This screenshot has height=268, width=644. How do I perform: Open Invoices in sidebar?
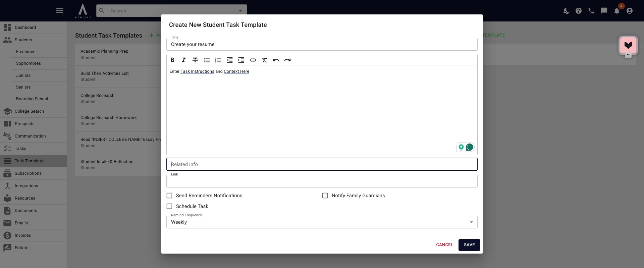[x=34, y=235]
